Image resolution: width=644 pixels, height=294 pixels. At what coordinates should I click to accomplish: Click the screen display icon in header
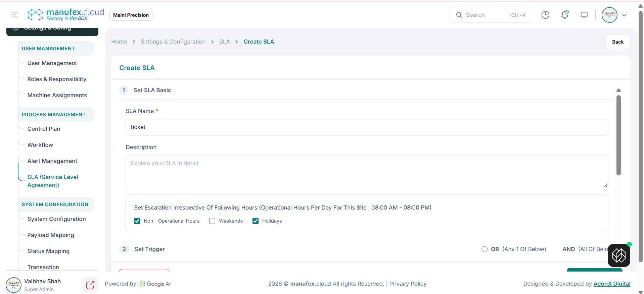(x=584, y=15)
